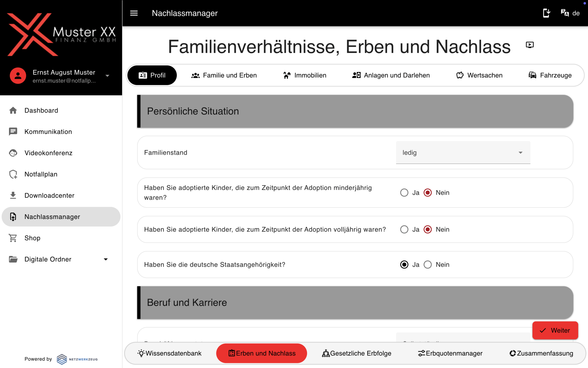The image size is (588, 368).
Task: Click the Erbquotenmanager sliders icon
Action: point(421,354)
